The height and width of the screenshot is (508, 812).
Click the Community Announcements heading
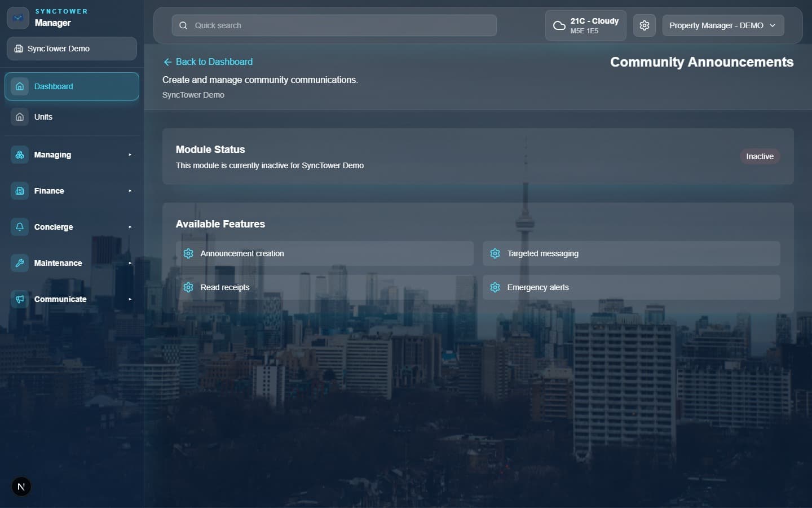click(701, 62)
